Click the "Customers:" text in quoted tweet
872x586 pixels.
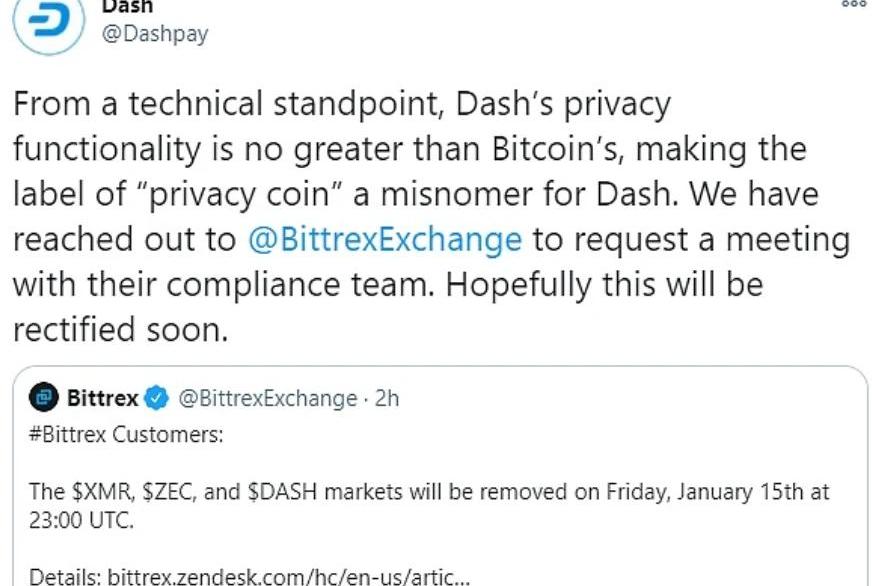click(x=172, y=437)
